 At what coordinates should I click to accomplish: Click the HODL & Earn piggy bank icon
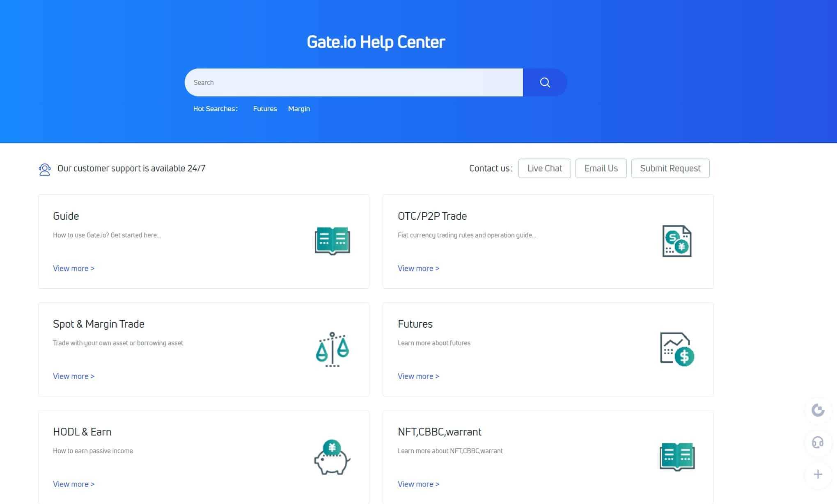pyautogui.click(x=332, y=457)
